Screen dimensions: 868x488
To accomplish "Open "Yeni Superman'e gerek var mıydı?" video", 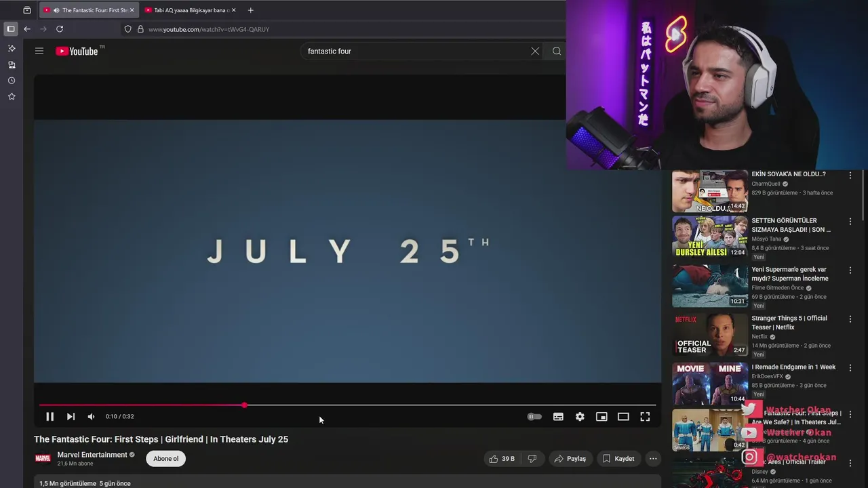I will 790,274.
